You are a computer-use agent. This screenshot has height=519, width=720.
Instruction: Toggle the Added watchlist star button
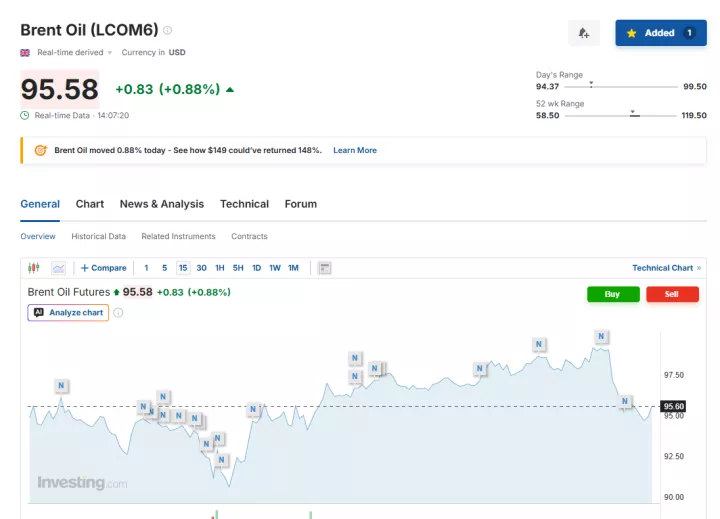[x=660, y=33]
